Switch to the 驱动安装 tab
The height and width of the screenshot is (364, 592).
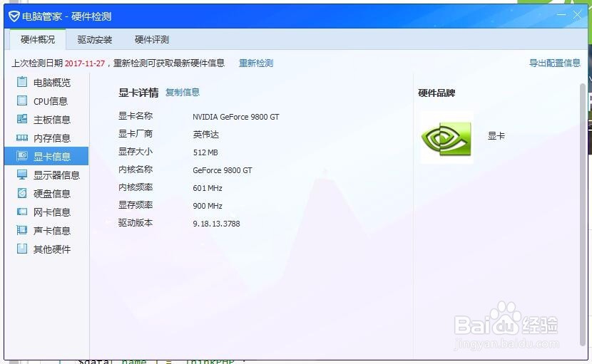click(94, 39)
